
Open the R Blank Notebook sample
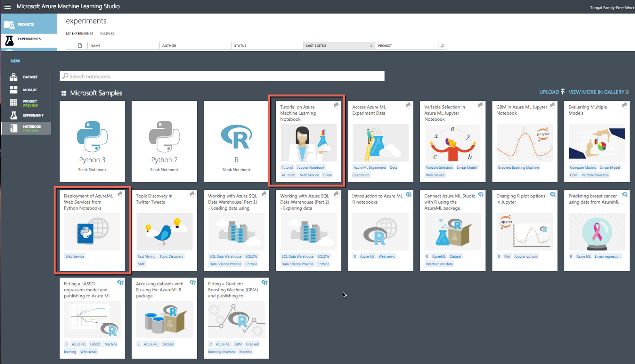tap(236, 141)
